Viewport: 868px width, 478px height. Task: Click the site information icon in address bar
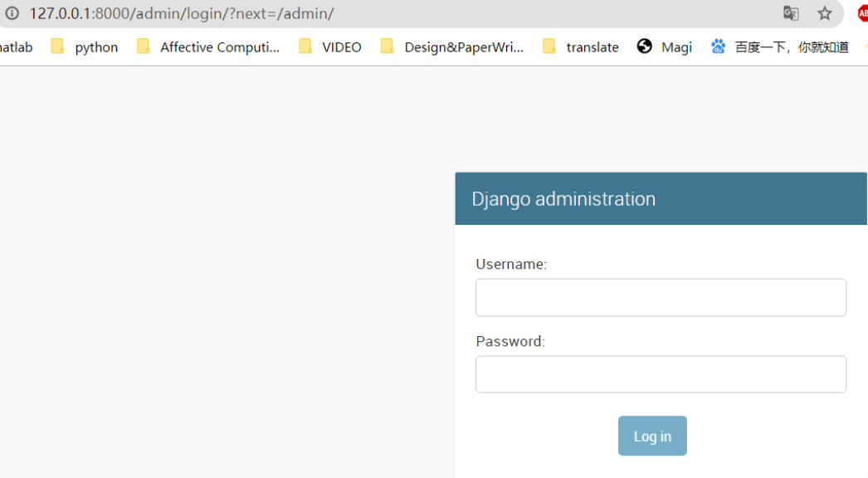pos(12,12)
